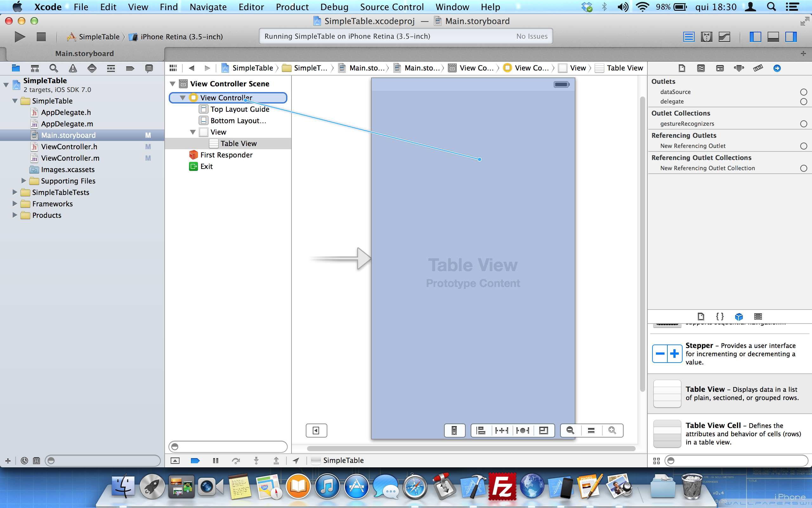
Task: Show the File Template library
Action: pyautogui.click(x=701, y=316)
